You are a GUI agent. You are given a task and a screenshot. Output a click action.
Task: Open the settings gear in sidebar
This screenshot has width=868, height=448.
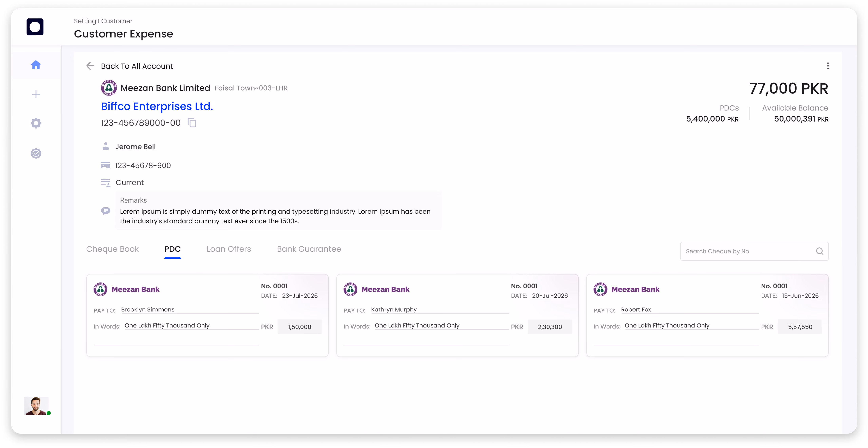click(x=36, y=123)
